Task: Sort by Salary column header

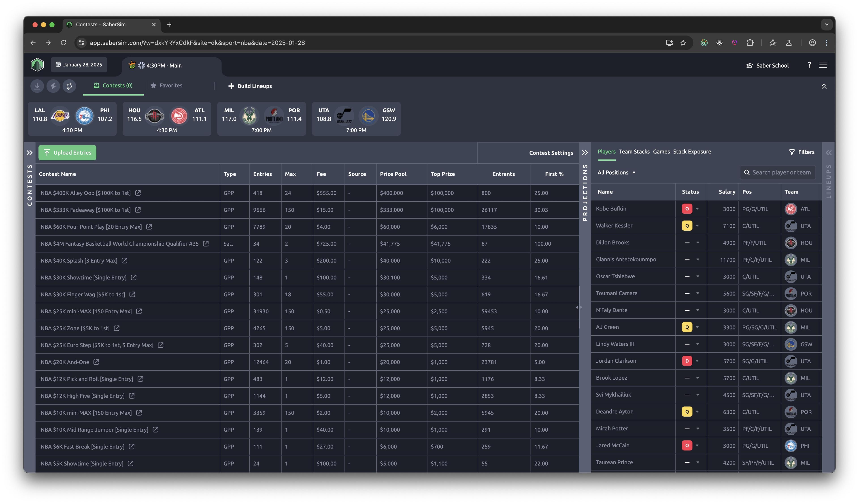Action: tap(727, 192)
